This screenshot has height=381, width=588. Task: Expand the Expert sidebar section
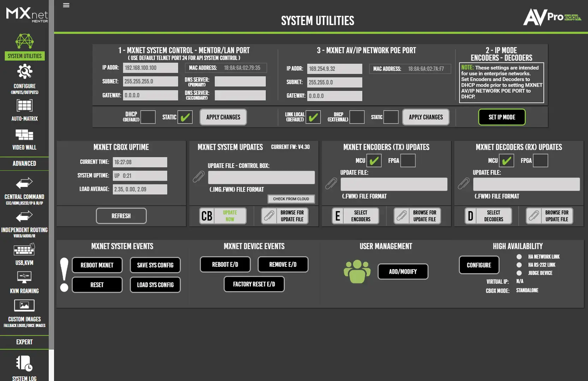[x=24, y=342]
